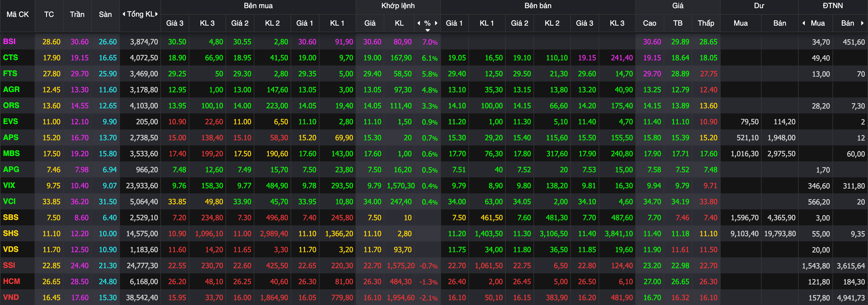Click the Cao price column header
The width and height of the screenshot is (868, 305).
649,23
